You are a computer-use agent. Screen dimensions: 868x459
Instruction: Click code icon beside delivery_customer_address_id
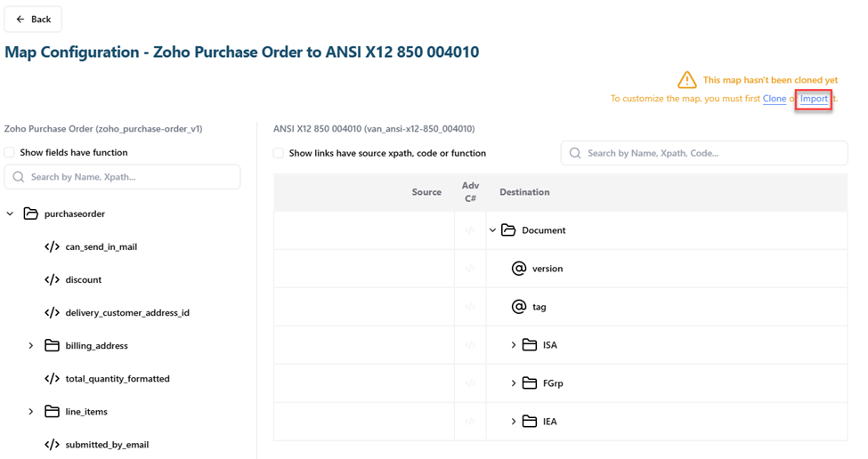[52, 313]
